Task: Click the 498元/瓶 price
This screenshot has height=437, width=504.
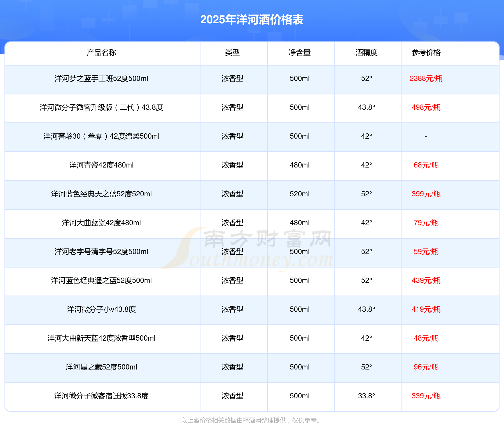Action: (x=426, y=108)
